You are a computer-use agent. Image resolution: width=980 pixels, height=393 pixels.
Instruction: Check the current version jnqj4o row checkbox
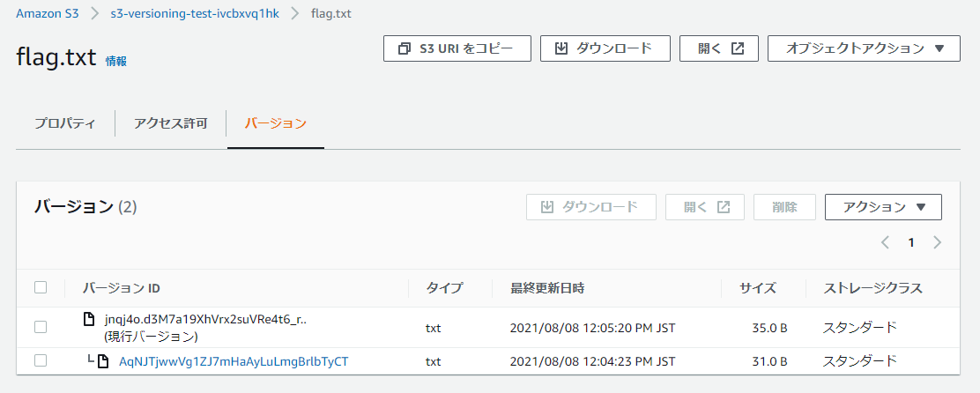tap(41, 327)
